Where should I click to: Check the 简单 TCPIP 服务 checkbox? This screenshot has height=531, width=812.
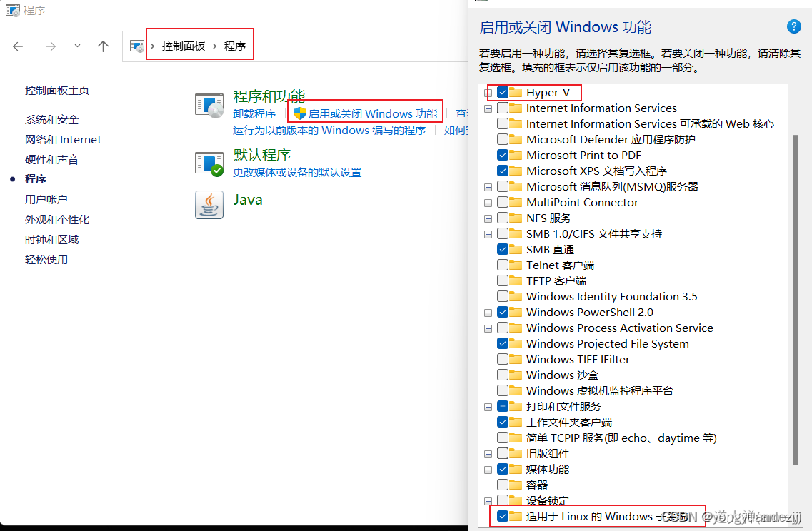[502, 438]
